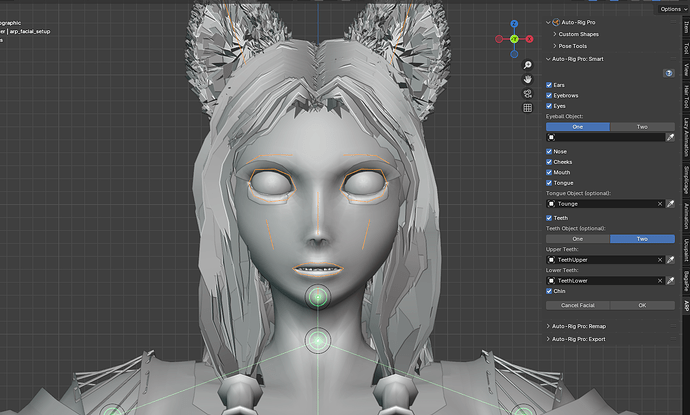Image resolution: width=690 pixels, height=415 pixels.
Task: Click the negative Z gizmo circle
Action: click(x=514, y=54)
